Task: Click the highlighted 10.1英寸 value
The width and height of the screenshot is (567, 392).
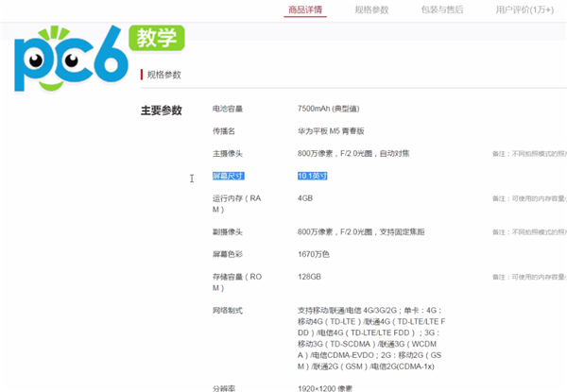Action: [313, 176]
